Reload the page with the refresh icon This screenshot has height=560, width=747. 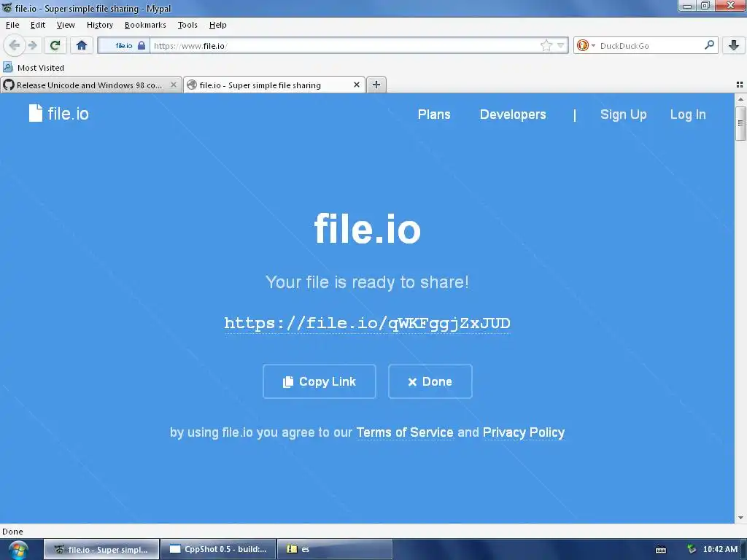(x=55, y=46)
